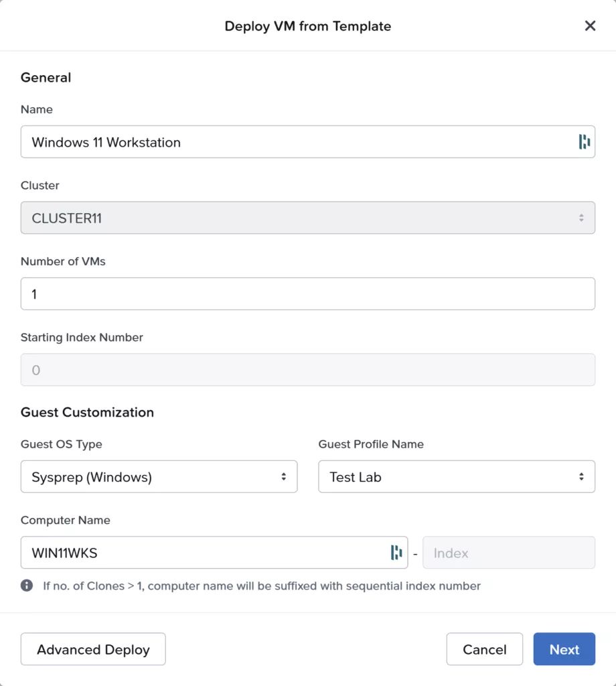Expand the Sysprep (Windows) Guest OS Type dropdown
The width and height of the screenshot is (616, 686).
point(159,476)
